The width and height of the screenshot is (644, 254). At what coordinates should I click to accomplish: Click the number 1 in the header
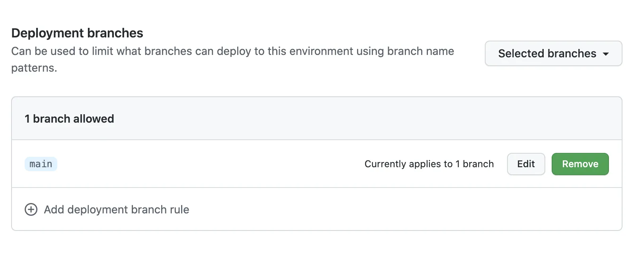27,119
